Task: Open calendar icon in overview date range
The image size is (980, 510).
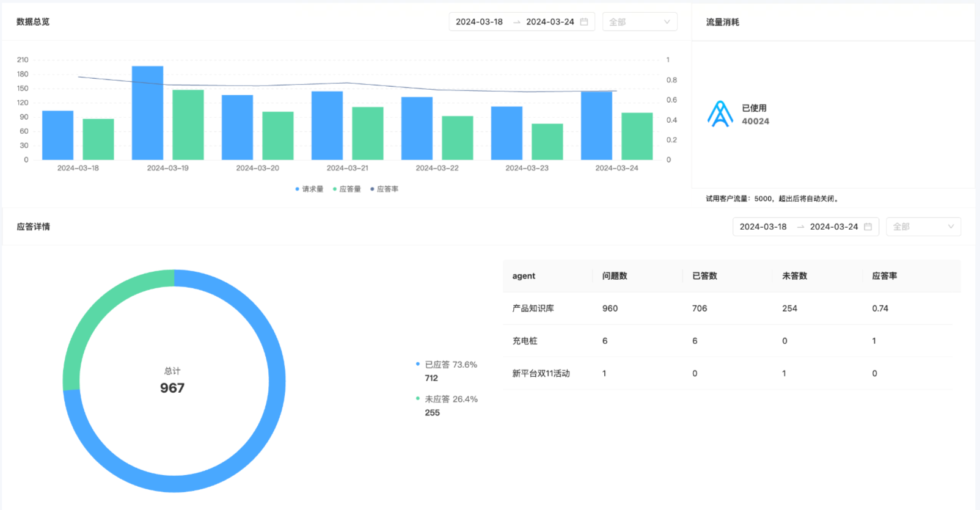Action: pyautogui.click(x=584, y=22)
